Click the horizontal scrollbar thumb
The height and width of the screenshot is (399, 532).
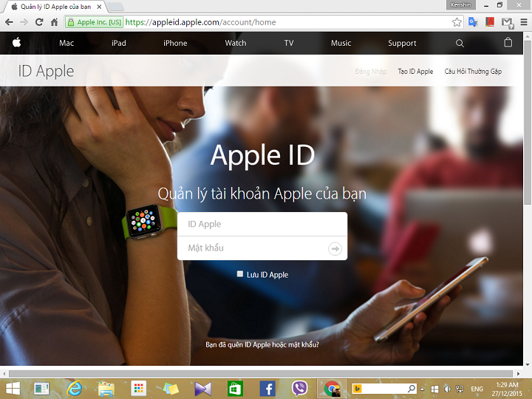[261, 373]
